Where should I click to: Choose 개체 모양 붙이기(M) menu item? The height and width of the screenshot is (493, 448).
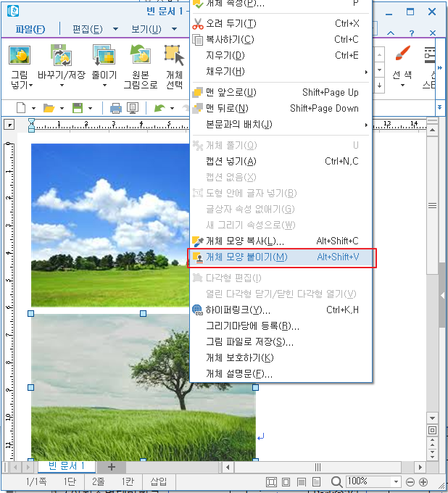(281, 257)
